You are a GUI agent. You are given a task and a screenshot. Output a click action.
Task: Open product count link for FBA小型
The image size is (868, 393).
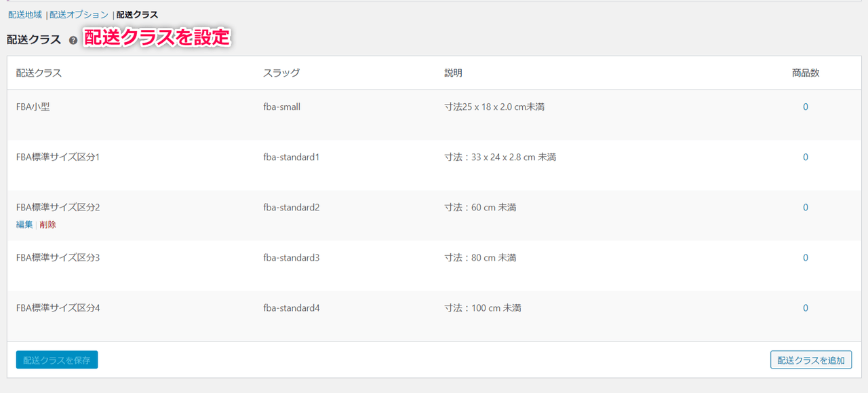coord(806,107)
